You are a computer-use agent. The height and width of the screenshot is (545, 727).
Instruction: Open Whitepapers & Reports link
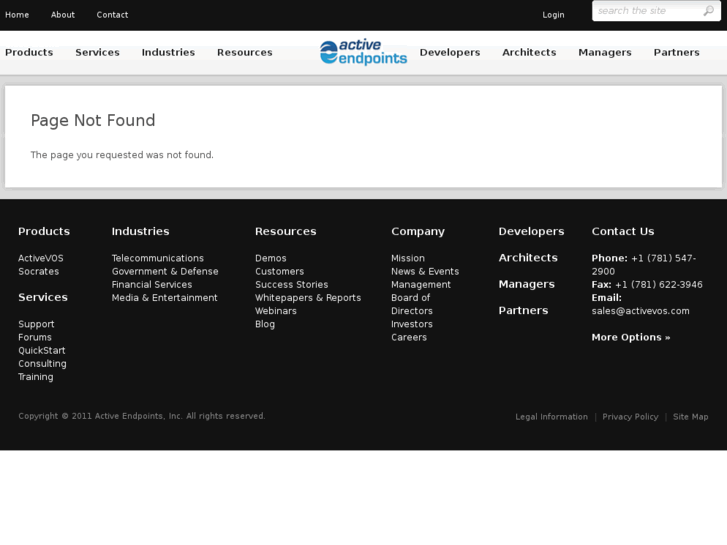(x=308, y=298)
